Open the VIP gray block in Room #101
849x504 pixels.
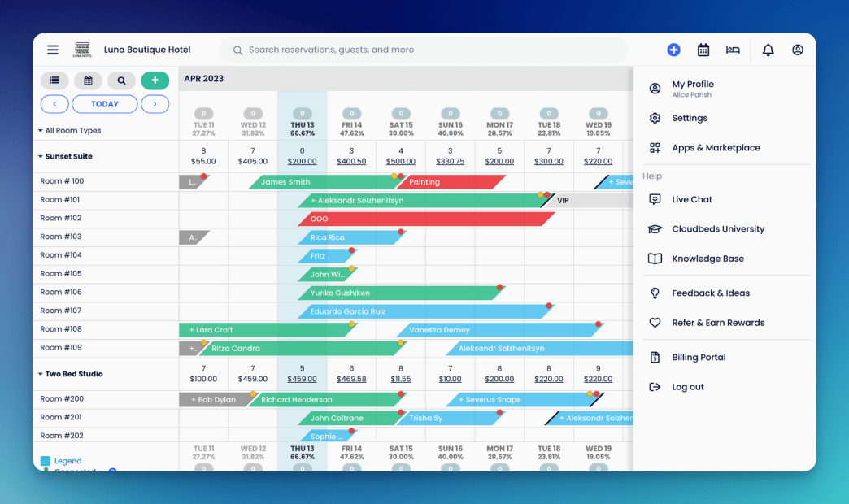(x=589, y=200)
